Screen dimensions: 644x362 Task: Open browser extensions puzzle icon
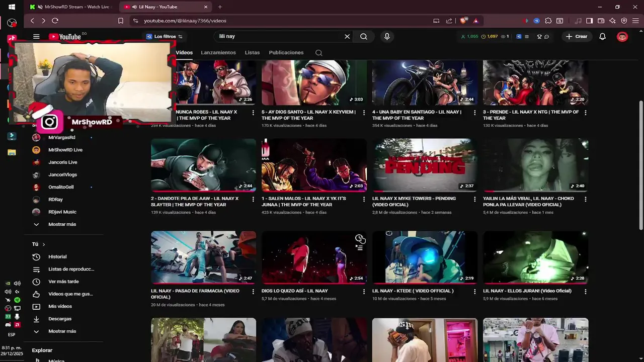[x=548, y=21]
